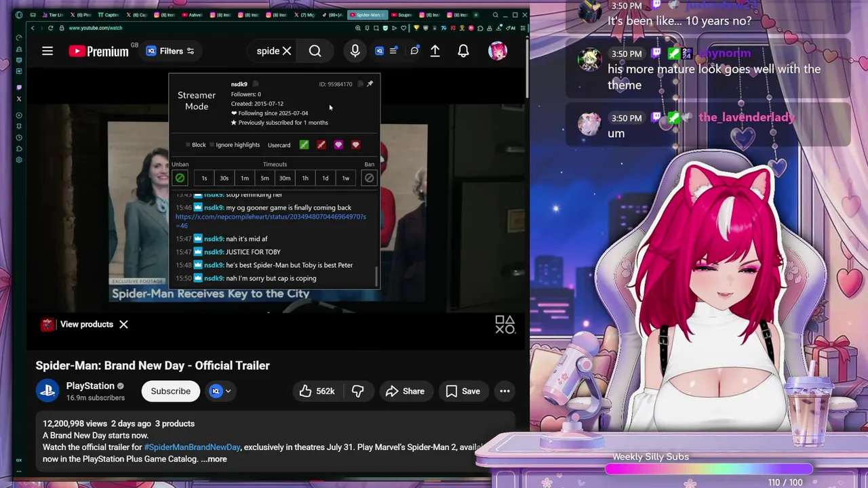Image resolution: width=868 pixels, height=488 pixels.
Task: Like the Spider-Man trailer video
Action: point(317,391)
